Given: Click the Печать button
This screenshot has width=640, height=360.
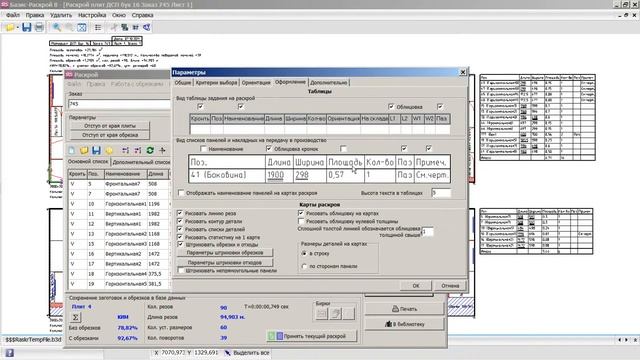Looking at the screenshot, I should [x=404, y=309].
